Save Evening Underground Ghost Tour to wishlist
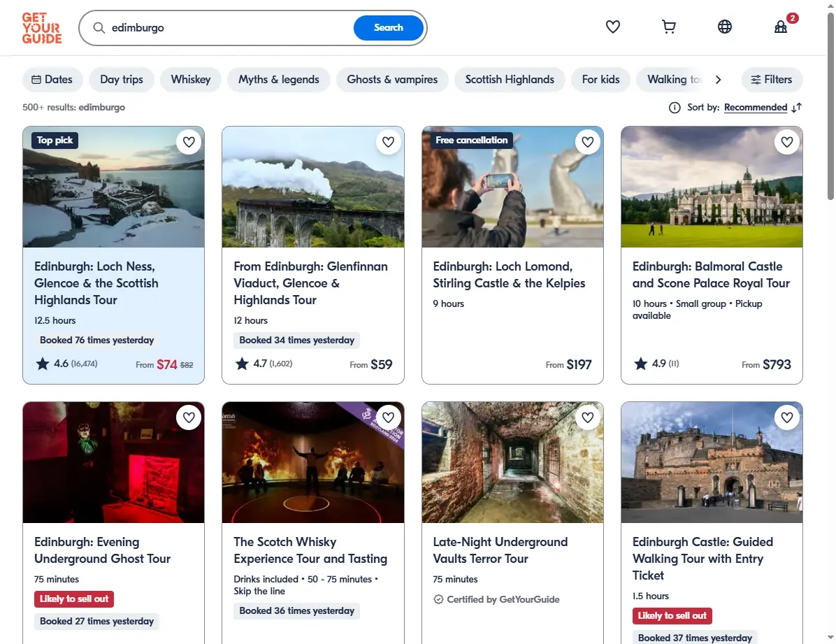This screenshot has width=836, height=644. tap(189, 417)
